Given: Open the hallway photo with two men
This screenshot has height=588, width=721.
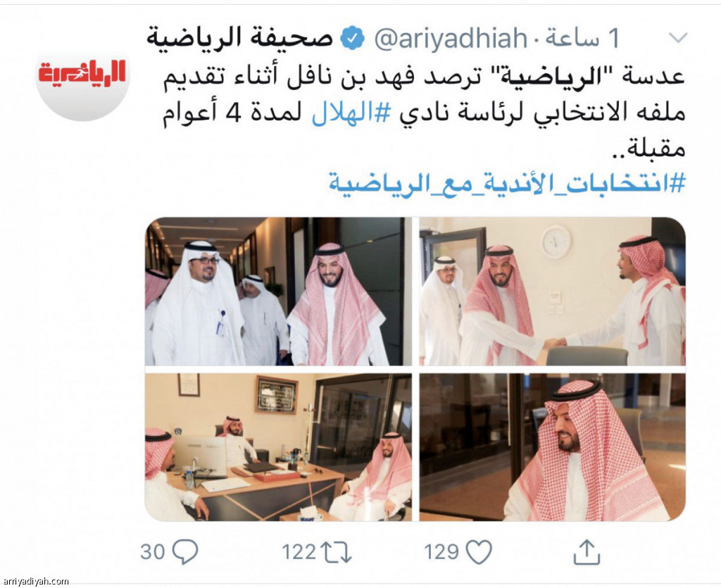Looking at the screenshot, I should click(x=278, y=292).
